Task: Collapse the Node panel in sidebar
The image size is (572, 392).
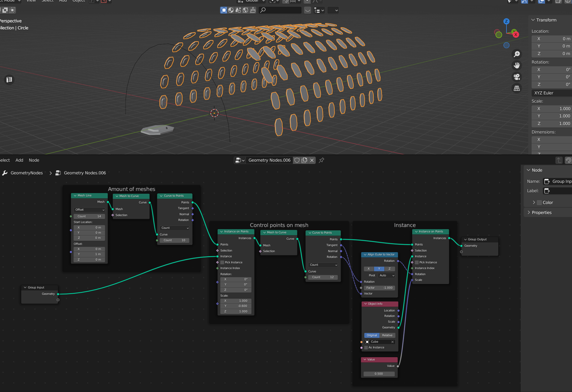Action: click(529, 170)
